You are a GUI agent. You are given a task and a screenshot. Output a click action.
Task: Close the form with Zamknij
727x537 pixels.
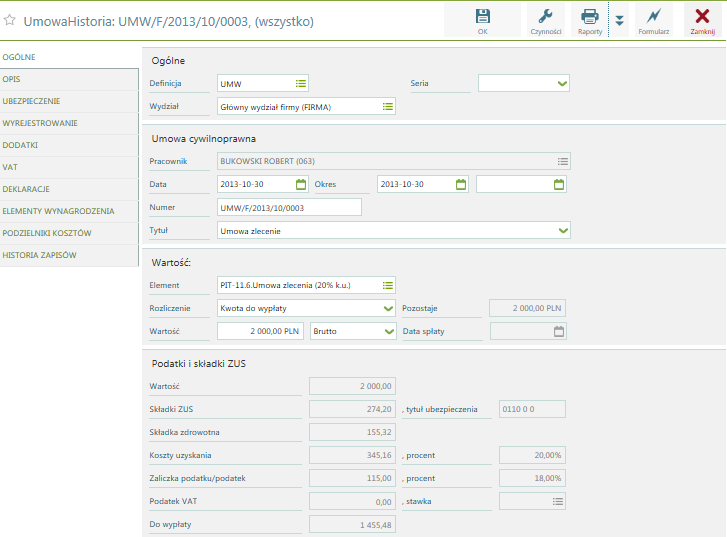(702, 21)
